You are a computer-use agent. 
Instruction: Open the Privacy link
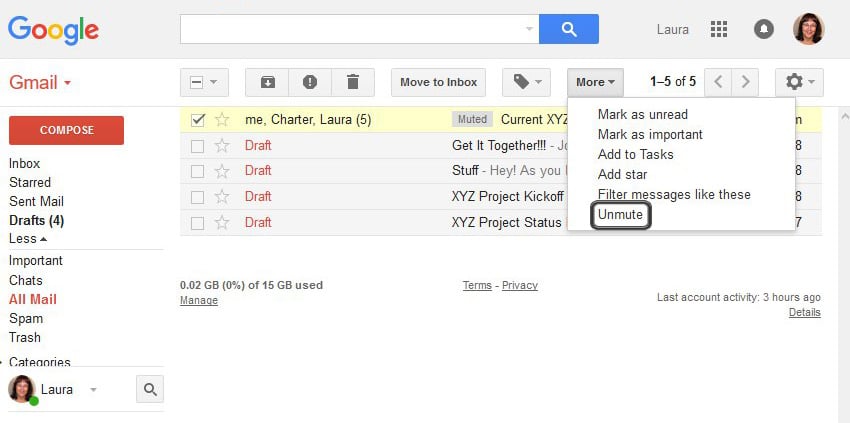tap(520, 285)
